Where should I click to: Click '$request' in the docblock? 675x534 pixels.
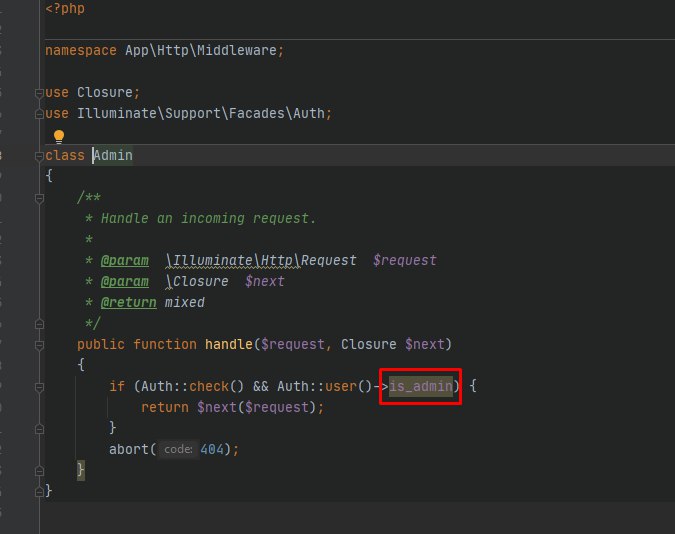[405, 261]
